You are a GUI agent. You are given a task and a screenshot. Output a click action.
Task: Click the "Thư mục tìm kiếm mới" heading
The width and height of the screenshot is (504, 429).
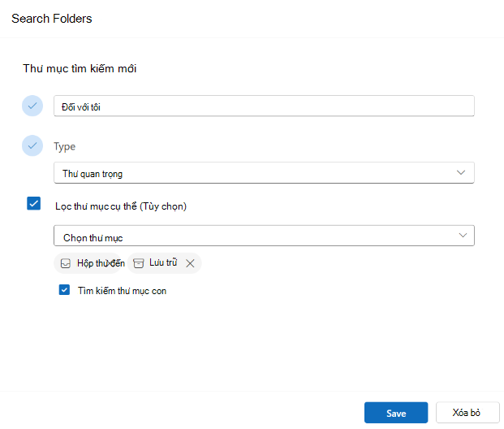pyautogui.click(x=80, y=68)
